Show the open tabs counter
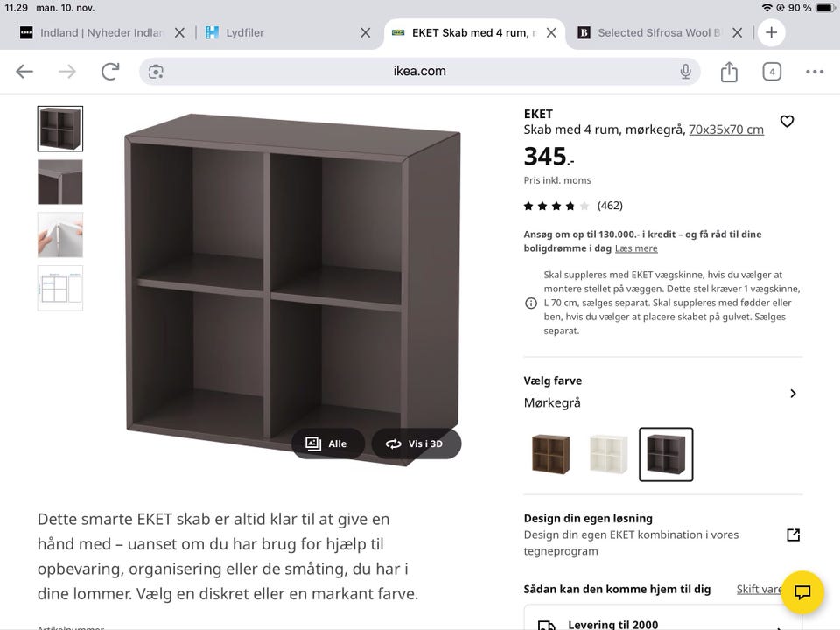The image size is (840, 630). (772, 71)
